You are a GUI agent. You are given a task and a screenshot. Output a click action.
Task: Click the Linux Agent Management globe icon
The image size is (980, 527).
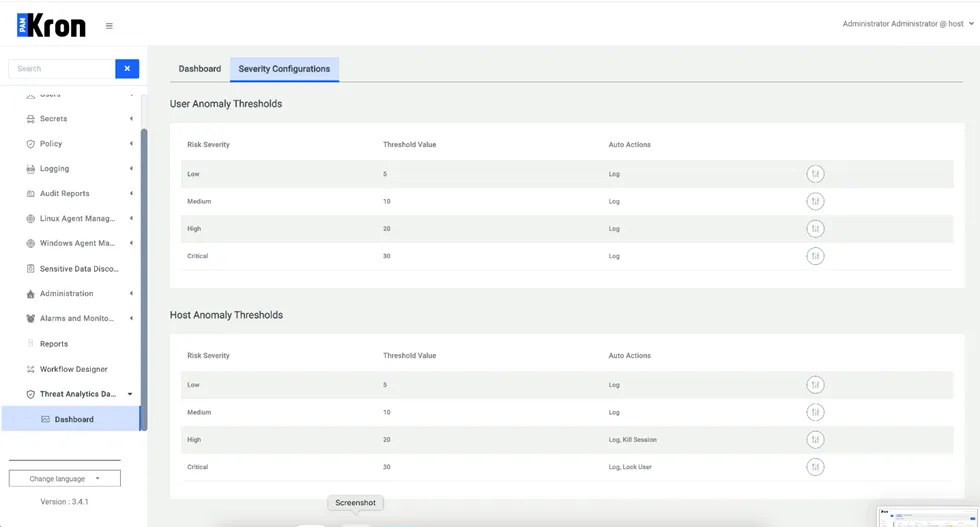pyautogui.click(x=30, y=219)
